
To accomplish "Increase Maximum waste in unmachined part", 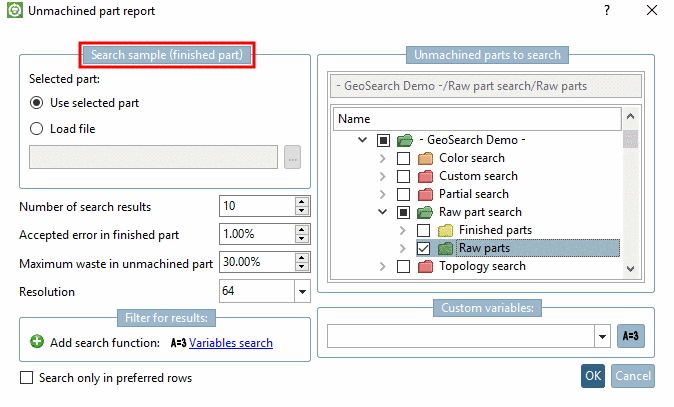I will (302, 257).
